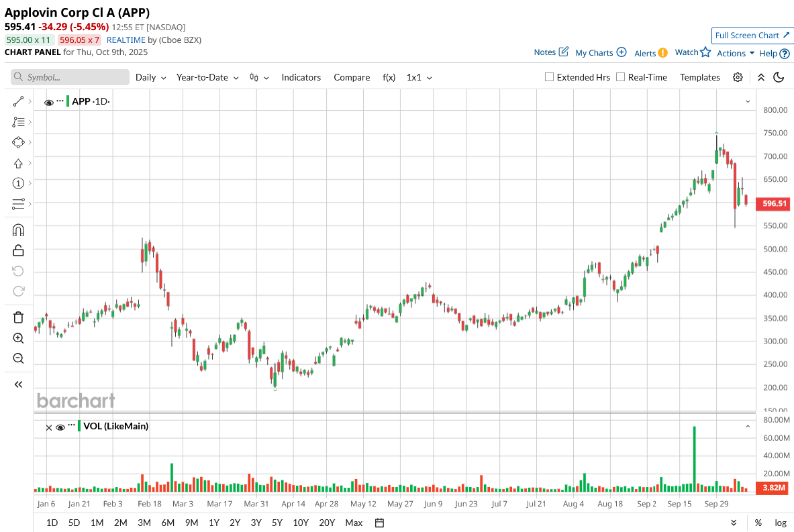Viewport: 794px width, 532px height.
Task: Toggle visibility eye for VOL indicator
Action: (x=60, y=428)
